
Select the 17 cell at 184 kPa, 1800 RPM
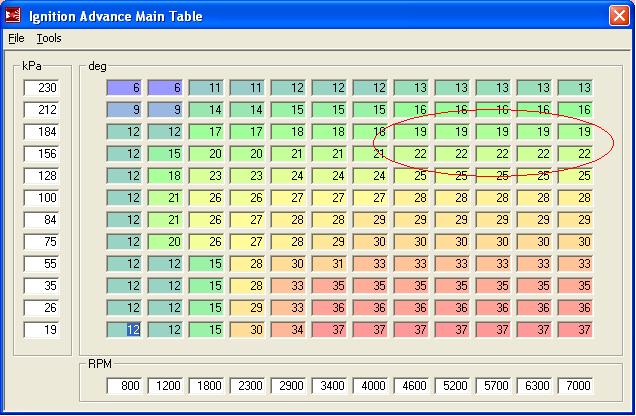point(206,131)
